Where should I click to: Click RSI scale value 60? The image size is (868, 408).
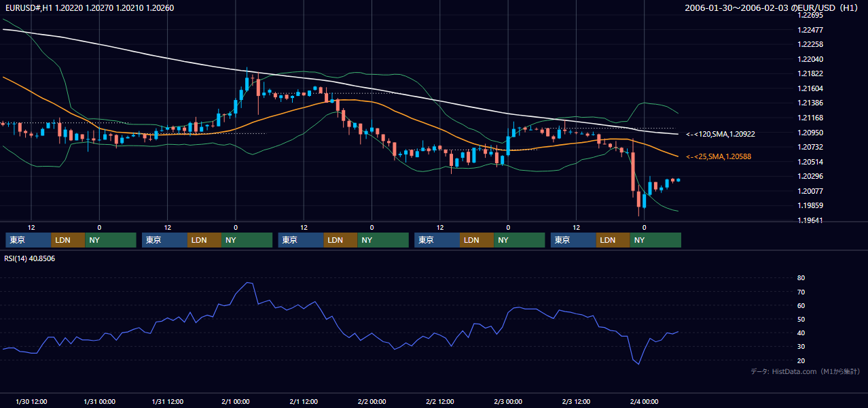(x=801, y=305)
